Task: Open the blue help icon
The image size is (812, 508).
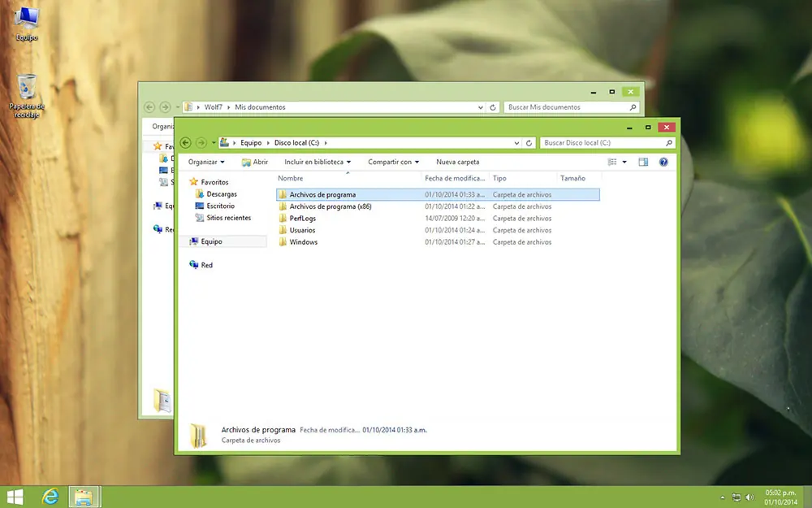Action: [x=663, y=162]
